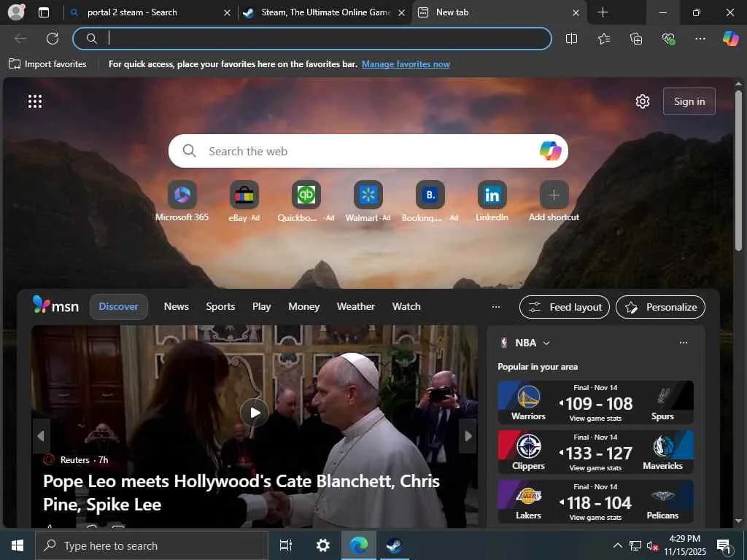Open Windows Settings from the taskbar
Viewport: 747px width, 560px height.
pyautogui.click(x=323, y=545)
